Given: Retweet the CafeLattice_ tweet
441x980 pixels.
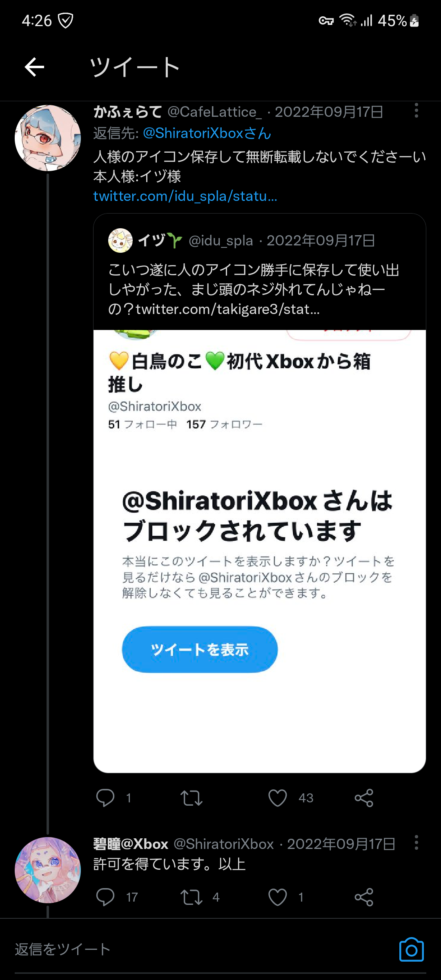Looking at the screenshot, I should pyautogui.click(x=192, y=797).
